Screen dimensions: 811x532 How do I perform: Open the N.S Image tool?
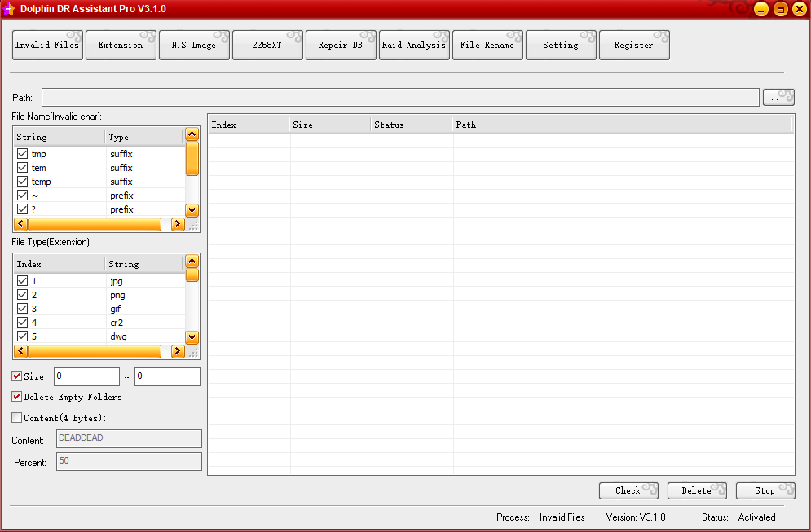pyautogui.click(x=194, y=46)
